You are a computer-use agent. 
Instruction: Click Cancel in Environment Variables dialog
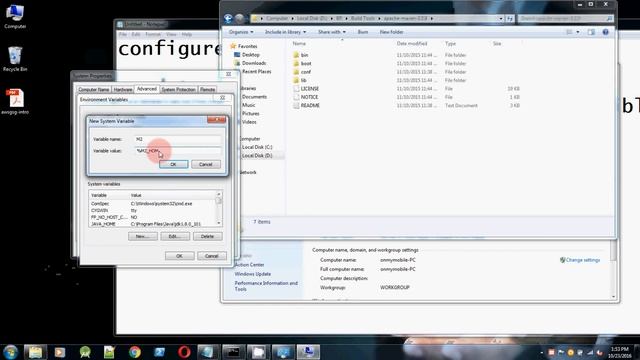pos(211,256)
